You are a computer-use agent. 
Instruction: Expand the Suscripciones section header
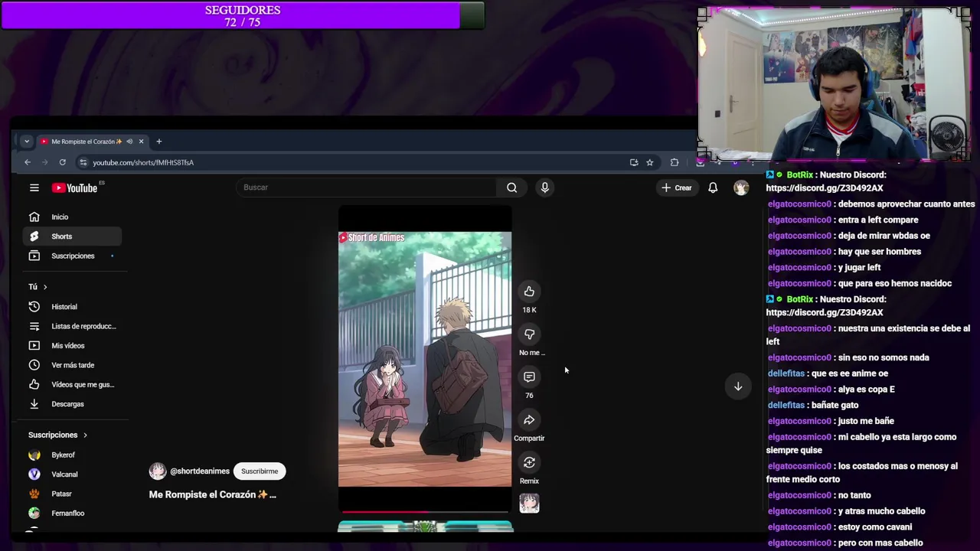tap(58, 435)
